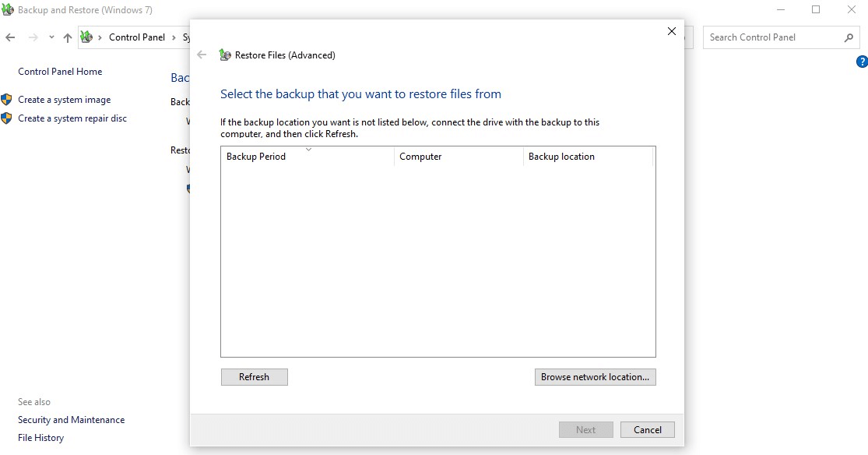This screenshot has width=868, height=455.
Task: Cancel the Restore Files wizard
Action: tap(647, 429)
